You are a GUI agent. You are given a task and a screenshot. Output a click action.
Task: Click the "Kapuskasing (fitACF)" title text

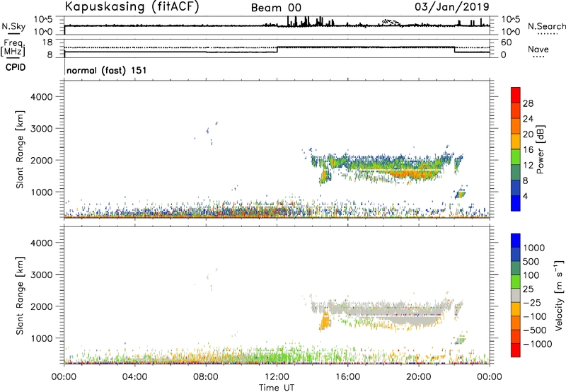(132, 6)
